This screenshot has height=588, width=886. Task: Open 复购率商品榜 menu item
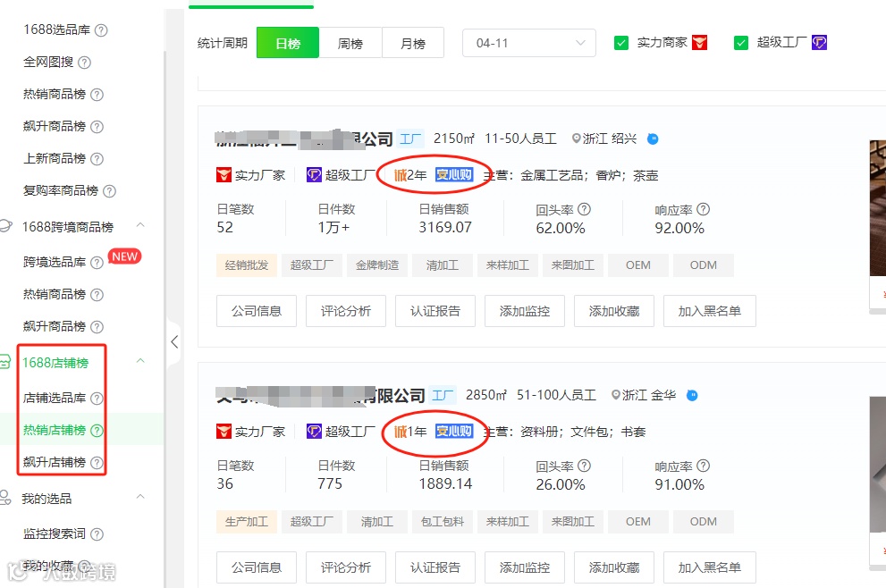point(61,191)
